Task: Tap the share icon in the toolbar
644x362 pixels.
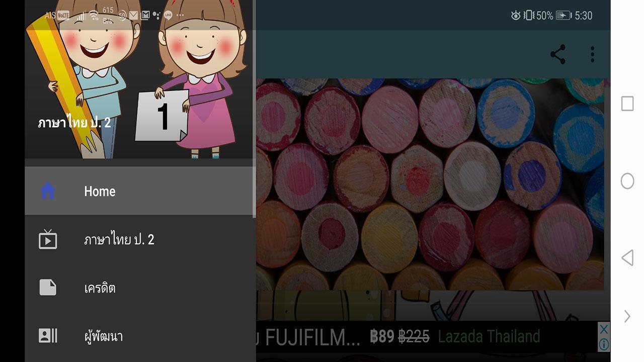Action: pyautogui.click(x=558, y=54)
